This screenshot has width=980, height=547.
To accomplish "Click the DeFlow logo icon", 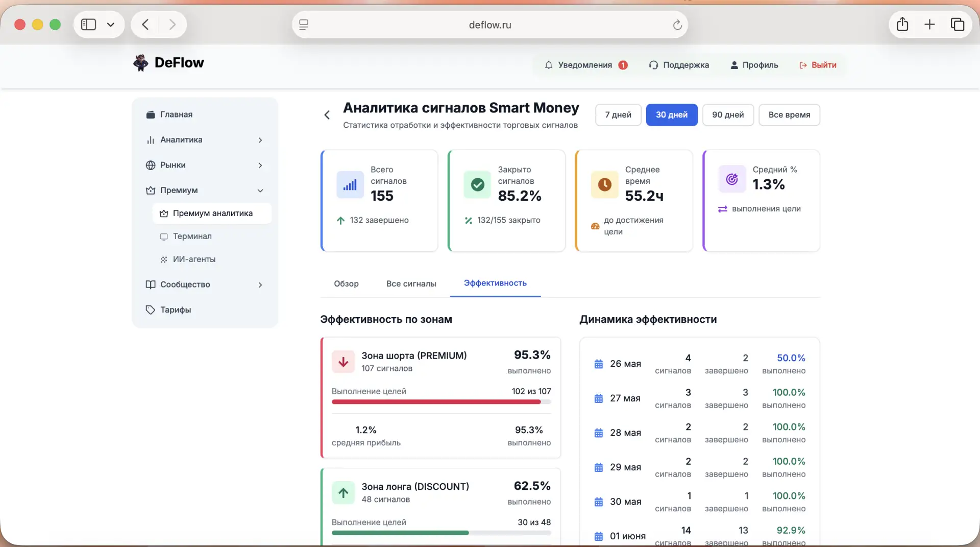I will coord(140,63).
